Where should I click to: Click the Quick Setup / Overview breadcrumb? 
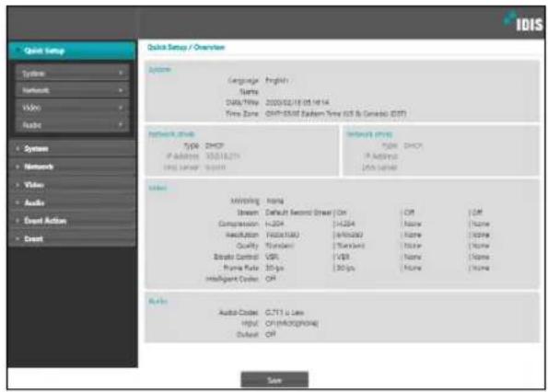(x=186, y=47)
